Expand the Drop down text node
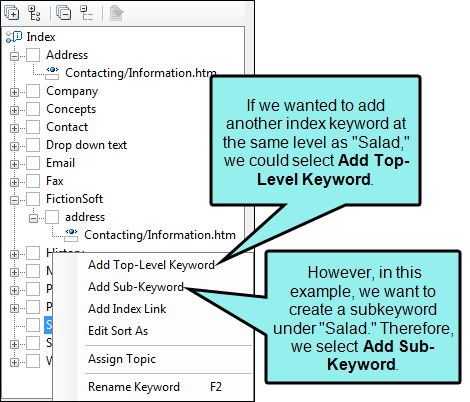 point(14,146)
